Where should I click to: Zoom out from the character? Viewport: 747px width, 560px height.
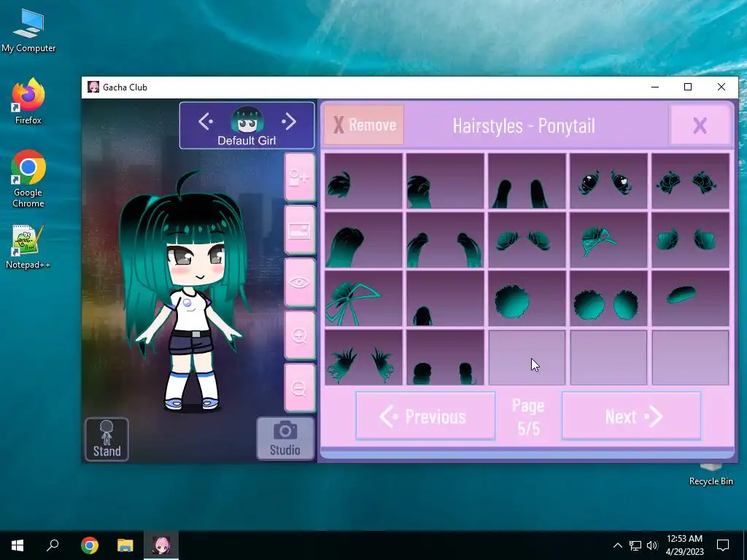(300, 388)
